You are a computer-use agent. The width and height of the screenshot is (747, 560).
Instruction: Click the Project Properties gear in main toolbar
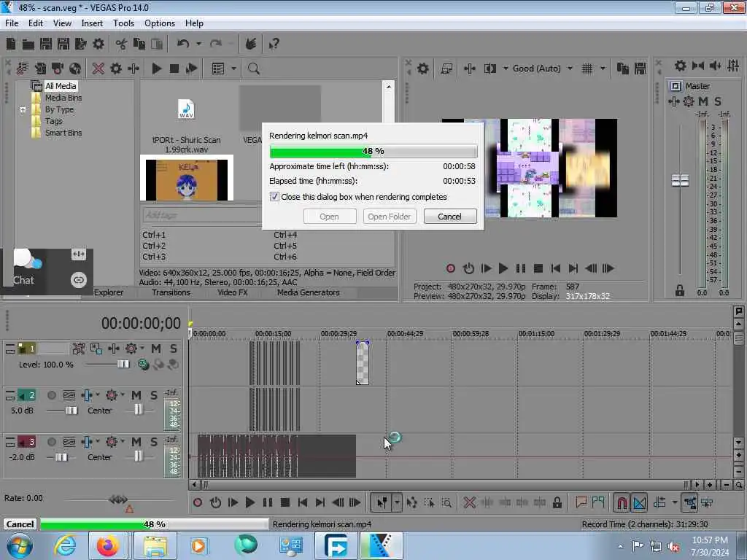98,44
